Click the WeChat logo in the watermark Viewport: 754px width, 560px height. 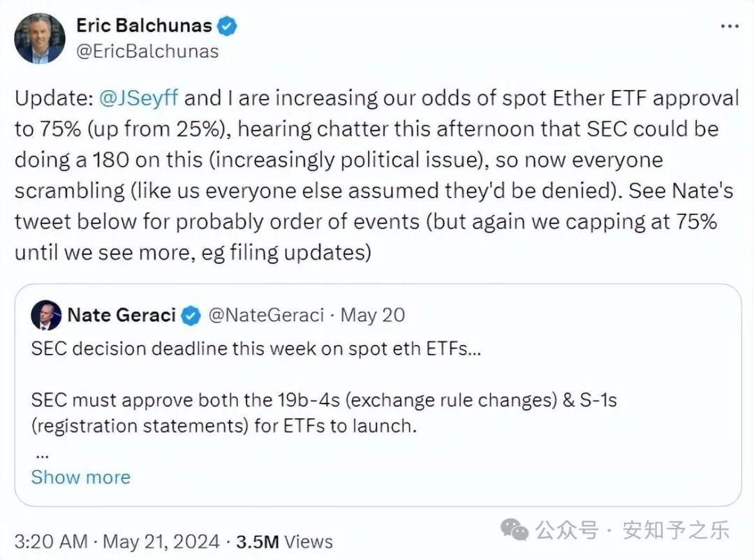tap(515, 530)
